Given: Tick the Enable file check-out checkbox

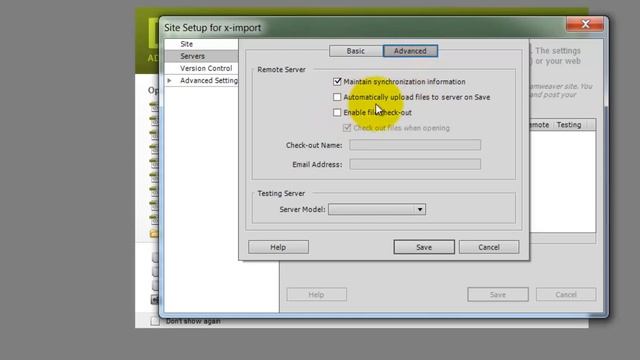Looking at the screenshot, I should pyautogui.click(x=337, y=112).
